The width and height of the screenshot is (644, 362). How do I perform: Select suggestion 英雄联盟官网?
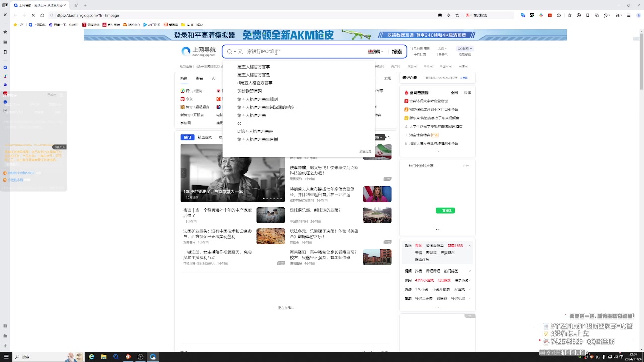point(250,91)
